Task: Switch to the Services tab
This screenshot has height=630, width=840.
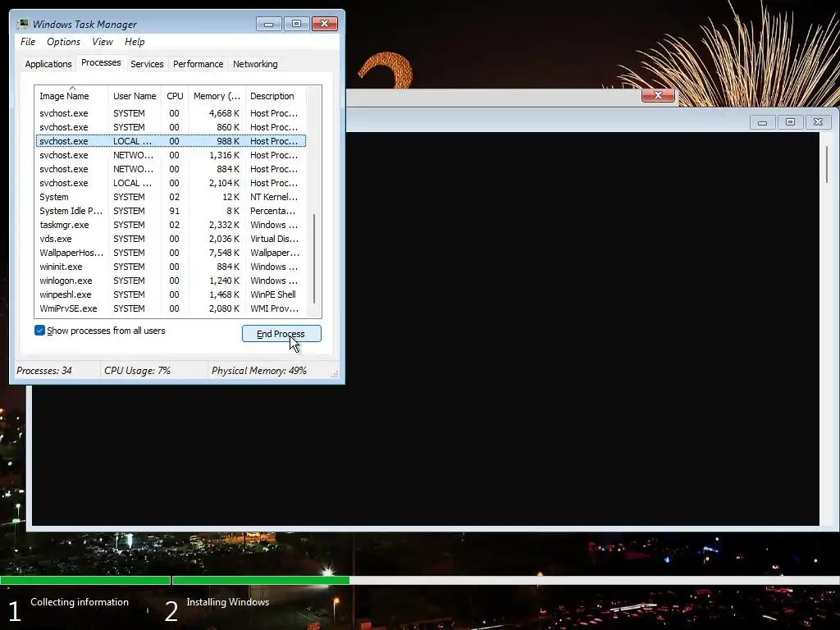Action: (147, 64)
